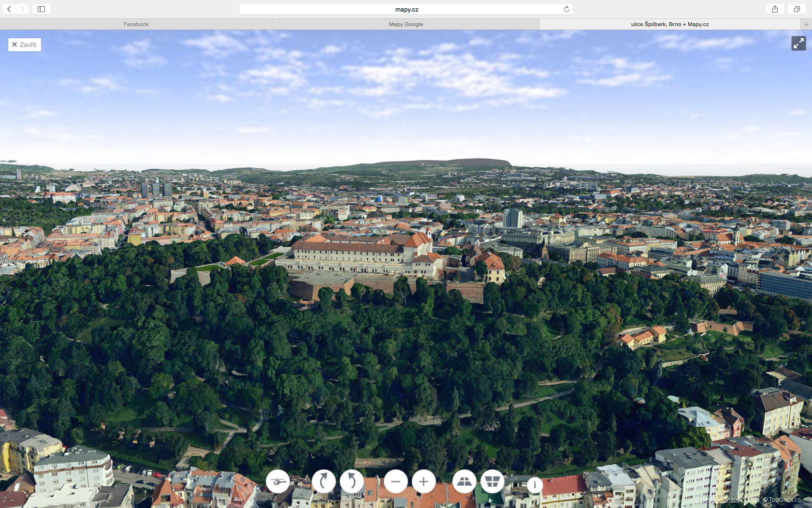Image resolution: width=812 pixels, height=508 pixels.
Task: Open the 3D view info button
Action: coord(535,485)
